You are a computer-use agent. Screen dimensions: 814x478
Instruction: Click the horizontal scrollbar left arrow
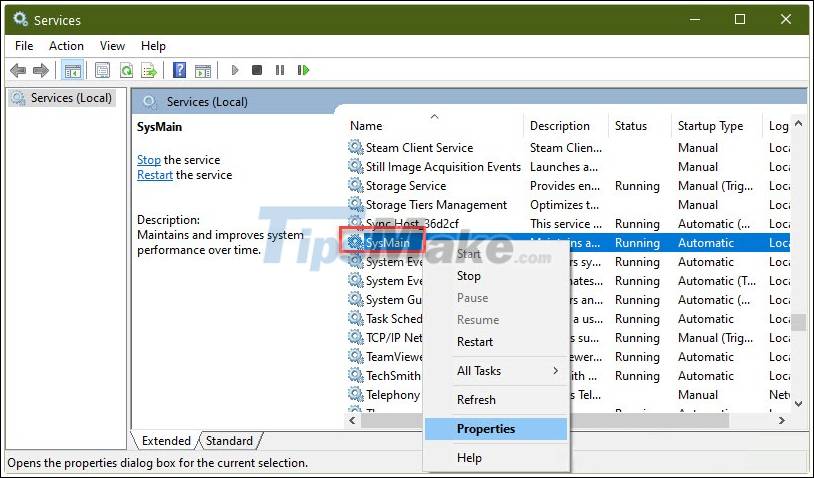(353, 420)
